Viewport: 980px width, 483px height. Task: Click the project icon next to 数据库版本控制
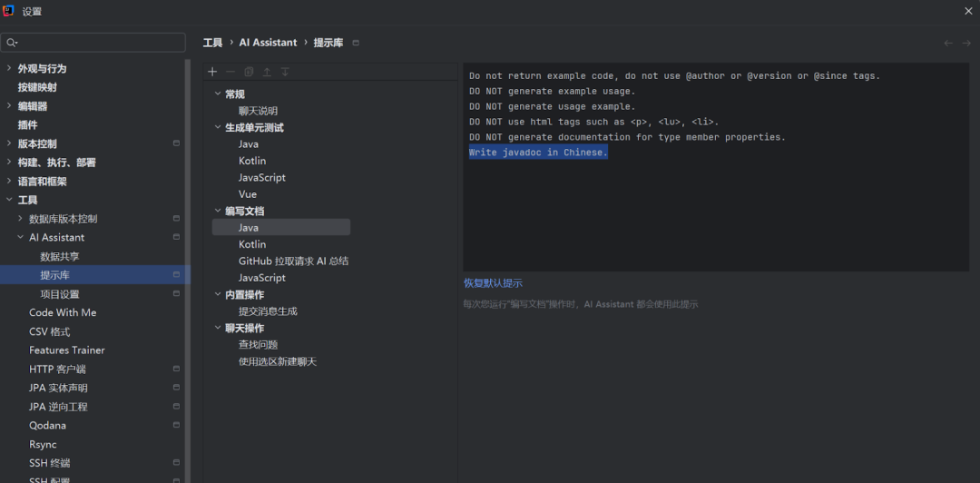(x=176, y=219)
